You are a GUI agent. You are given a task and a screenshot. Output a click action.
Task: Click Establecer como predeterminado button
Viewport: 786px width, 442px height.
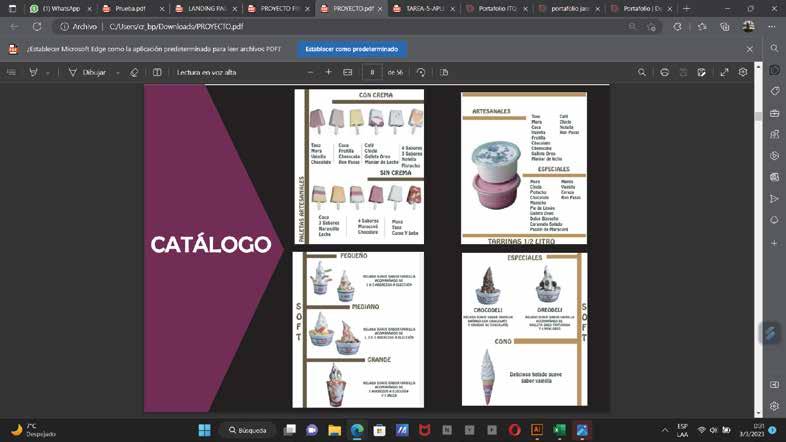pyautogui.click(x=351, y=49)
